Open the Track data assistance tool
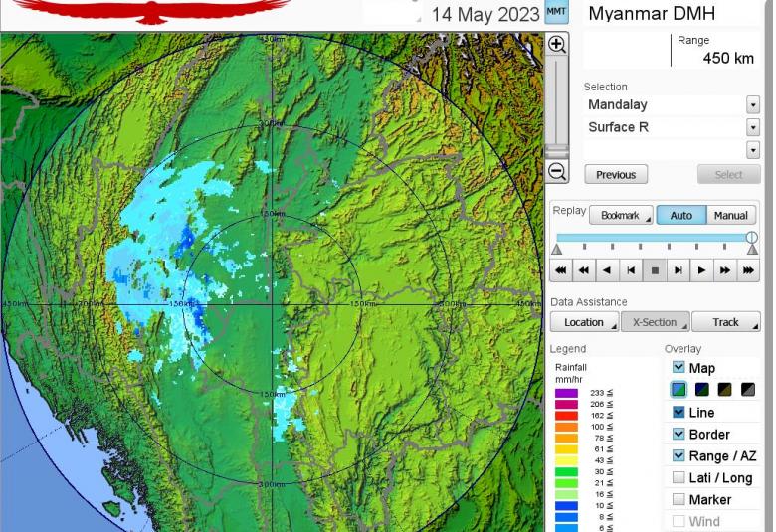The width and height of the screenshot is (776, 532). pos(726,322)
